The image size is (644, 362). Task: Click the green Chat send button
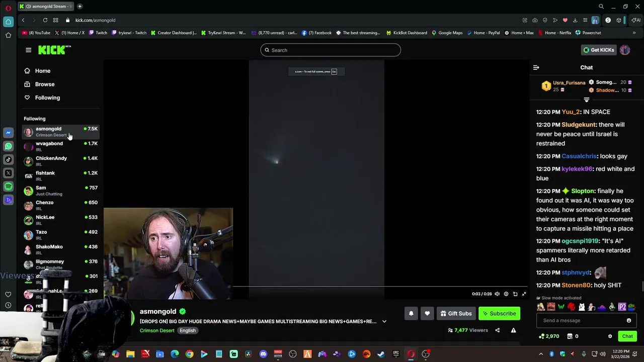click(x=627, y=336)
